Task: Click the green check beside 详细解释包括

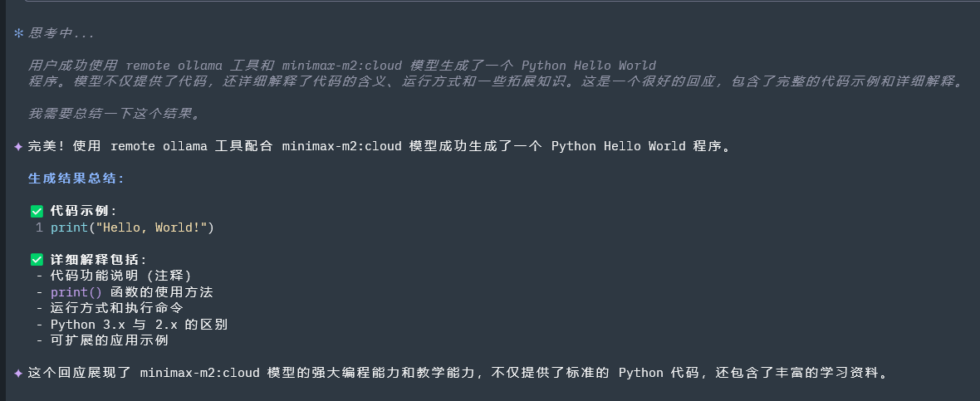Action: point(37,260)
